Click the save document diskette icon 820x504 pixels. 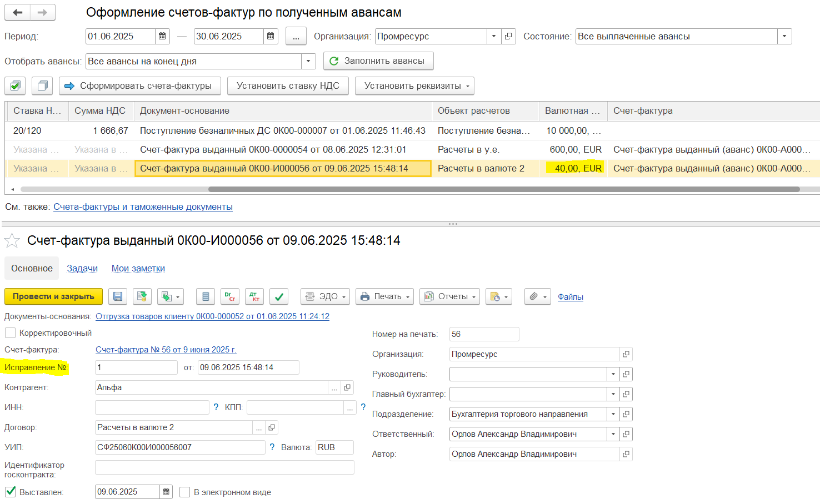click(118, 297)
